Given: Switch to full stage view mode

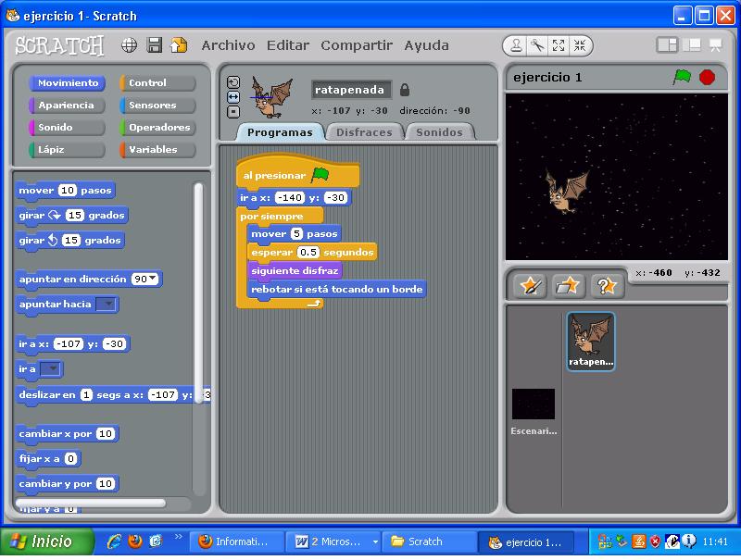Looking at the screenshot, I should (692, 45).
